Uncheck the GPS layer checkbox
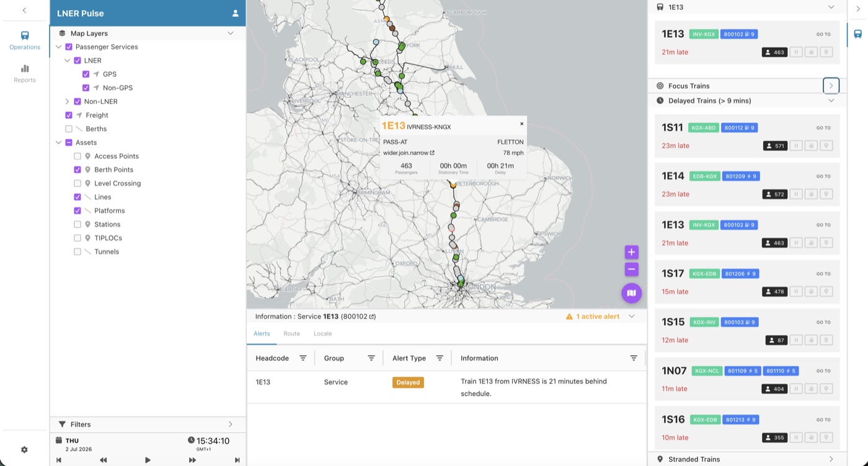The image size is (868, 466). [86, 74]
